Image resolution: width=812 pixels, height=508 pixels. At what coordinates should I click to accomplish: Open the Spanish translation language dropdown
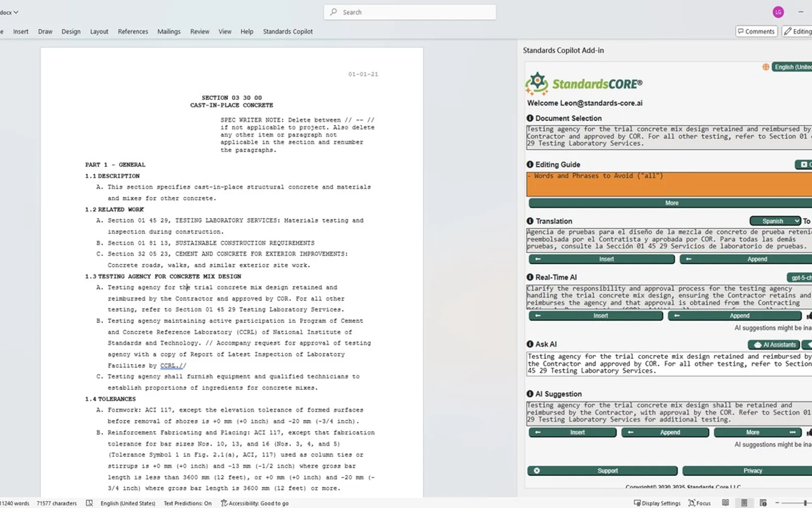point(775,221)
